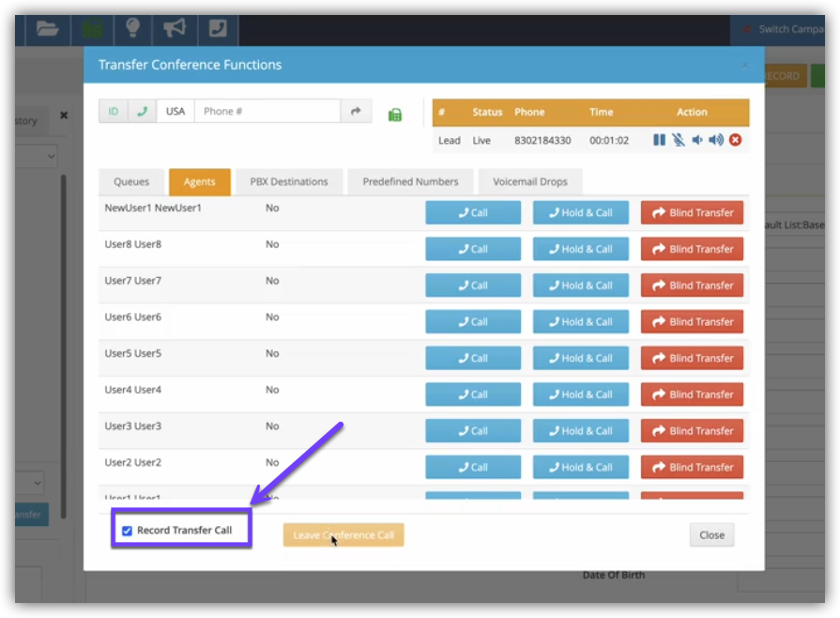This screenshot has width=840, height=618.
Task: Open the lightbulb icon in top toolbar
Action: pos(132,27)
